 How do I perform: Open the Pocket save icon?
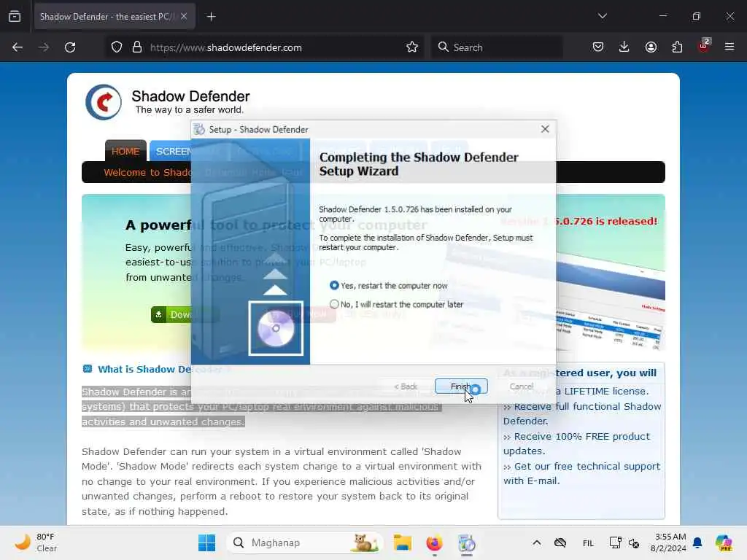(598, 47)
